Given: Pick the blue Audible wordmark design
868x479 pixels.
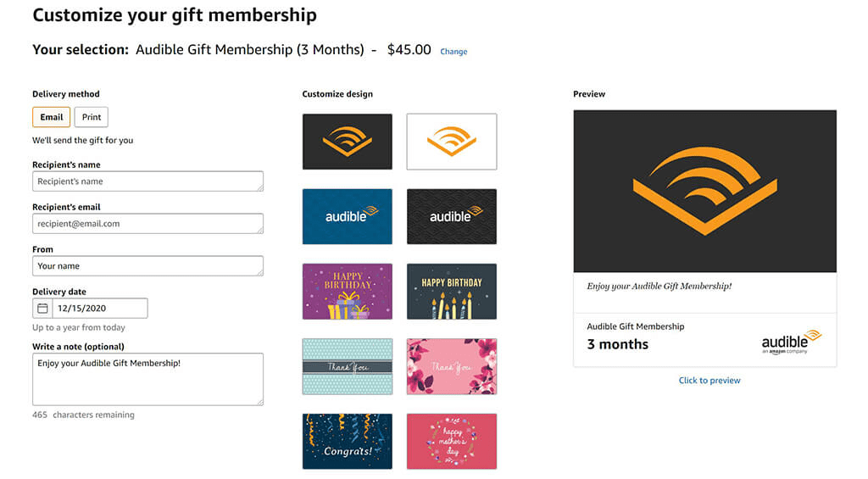Looking at the screenshot, I should point(348,216).
